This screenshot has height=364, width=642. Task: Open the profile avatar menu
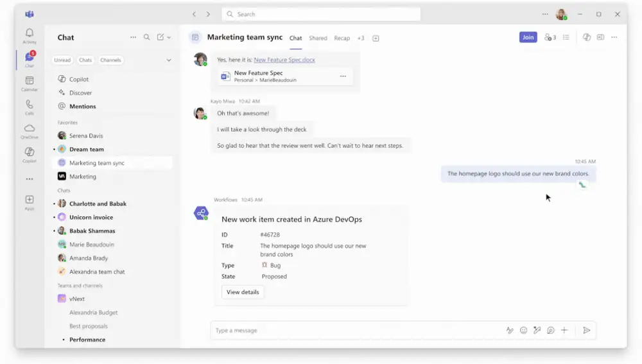click(x=561, y=14)
